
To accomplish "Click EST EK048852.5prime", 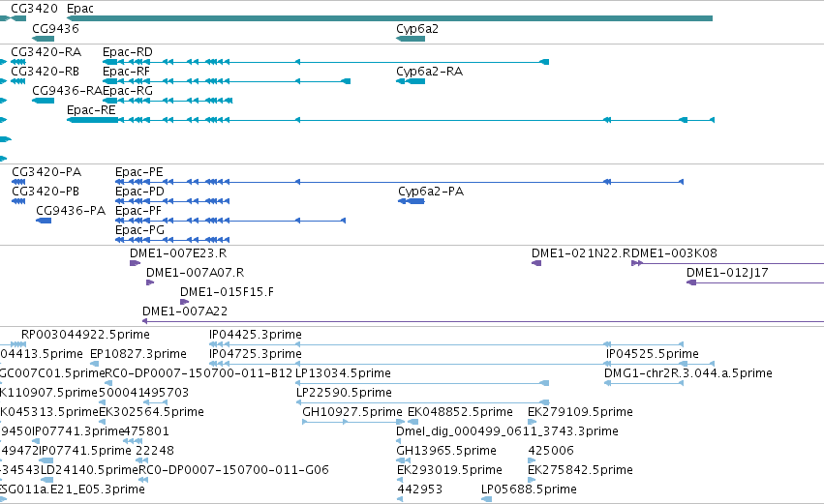I will [x=413, y=422].
